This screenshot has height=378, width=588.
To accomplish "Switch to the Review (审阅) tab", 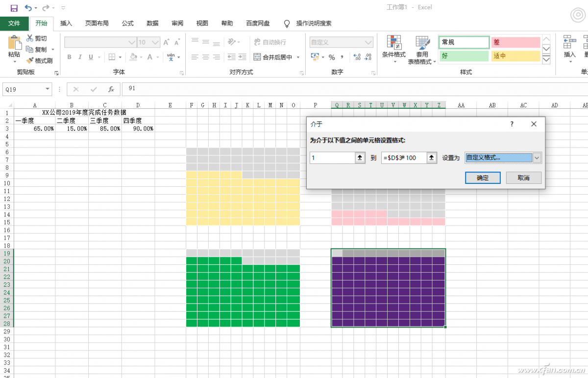I will [x=177, y=23].
